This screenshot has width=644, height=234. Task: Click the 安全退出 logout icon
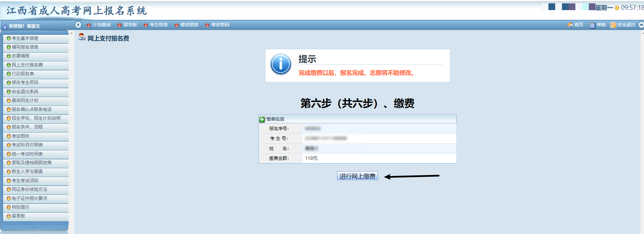coord(613,25)
